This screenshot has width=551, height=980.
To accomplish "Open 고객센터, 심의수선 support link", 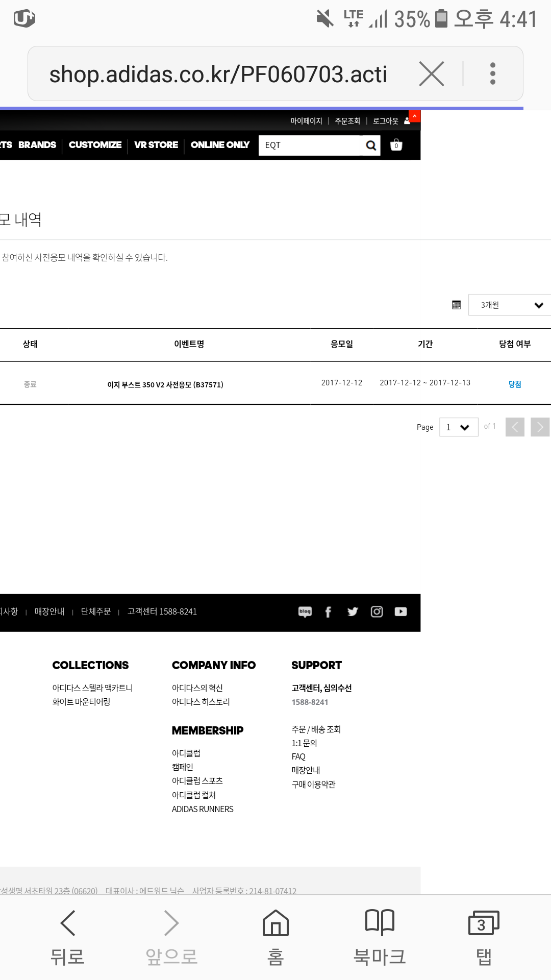I will (x=321, y=688).
